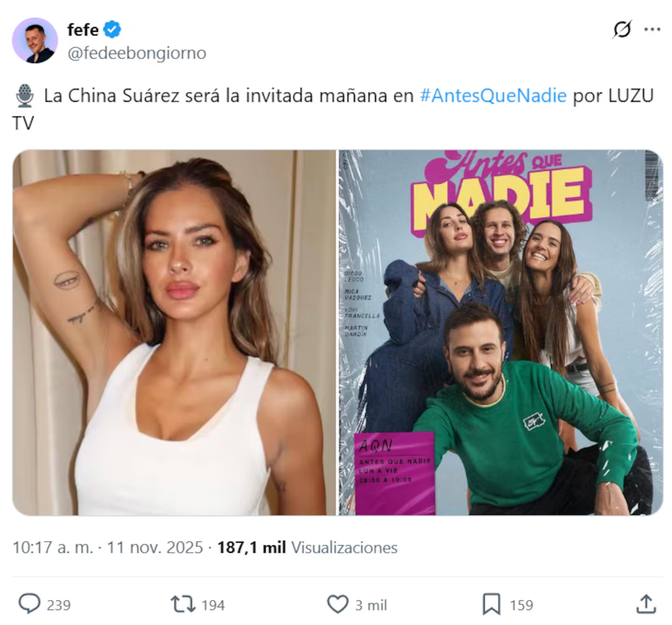
Task: Click the display name fefe
Action: (82, 29)
